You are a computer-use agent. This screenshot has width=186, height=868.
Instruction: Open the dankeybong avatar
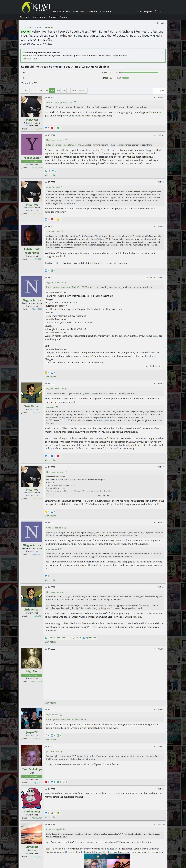(32, 798)
